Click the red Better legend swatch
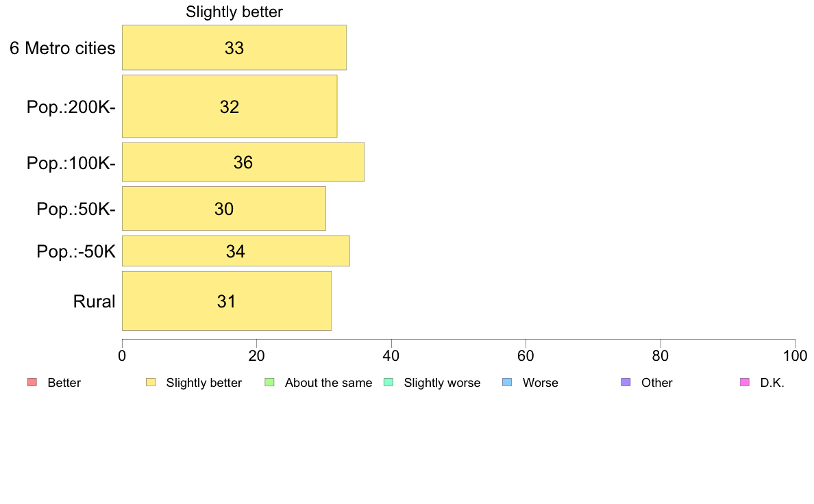The image size is (814, 504). coord(32,382)
